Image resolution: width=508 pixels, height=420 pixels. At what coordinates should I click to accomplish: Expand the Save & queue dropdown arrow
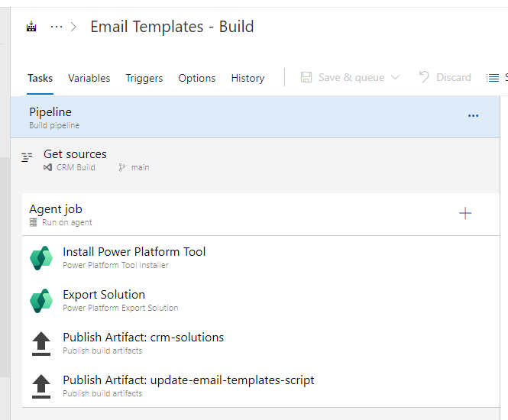(395, 77)
